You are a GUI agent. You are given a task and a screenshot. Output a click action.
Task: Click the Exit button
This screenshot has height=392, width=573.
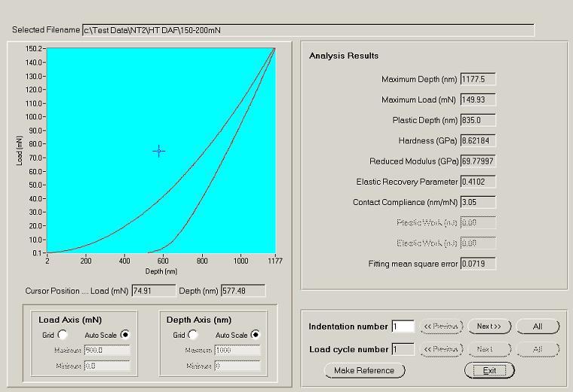point(489,370)
